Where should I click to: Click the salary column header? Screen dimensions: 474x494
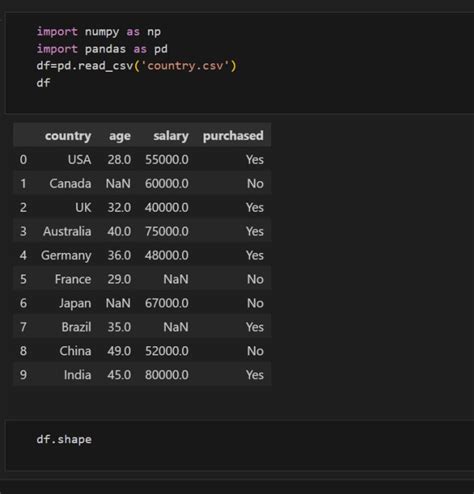click(x=171, y=136)
